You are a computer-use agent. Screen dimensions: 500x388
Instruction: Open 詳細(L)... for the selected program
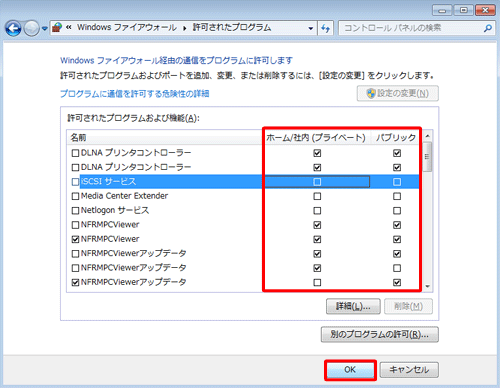click(353, 306)
